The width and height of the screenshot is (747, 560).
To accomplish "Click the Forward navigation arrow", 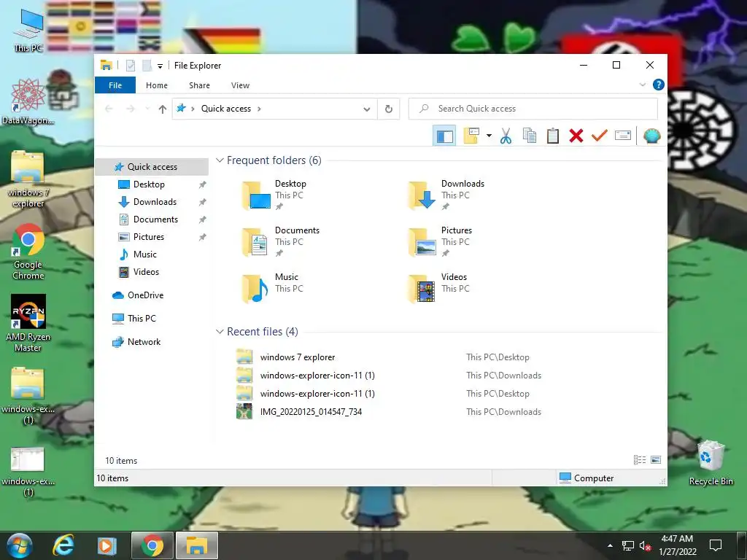I will pyautogui.click(x=130, y=109).
